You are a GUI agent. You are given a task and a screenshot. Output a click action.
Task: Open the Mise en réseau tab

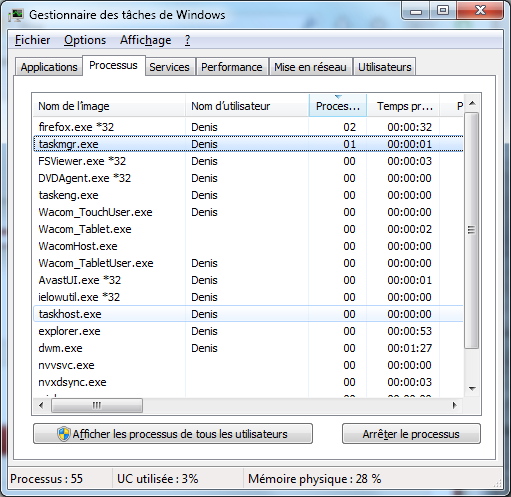click(310, 67)
